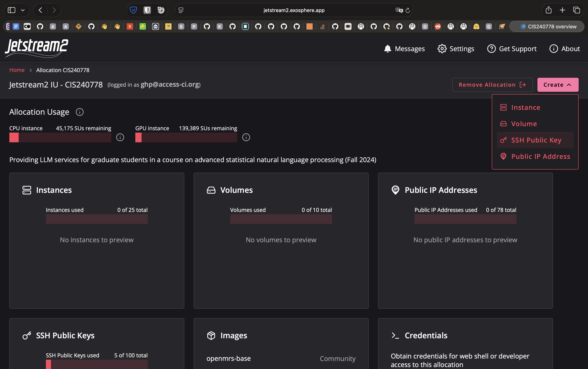The image size is (588, 369).
Task: Select the CIS240778 overview tab
Action: point(547,26)
